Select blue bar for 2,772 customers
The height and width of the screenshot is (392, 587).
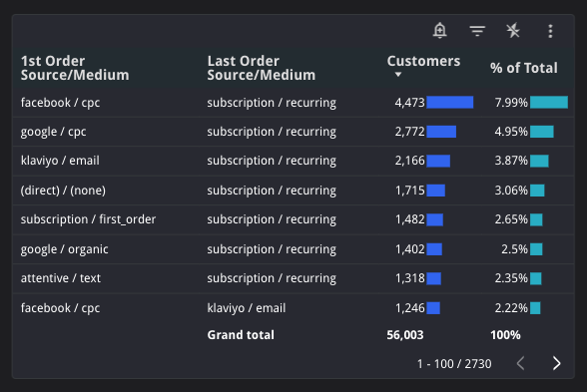pos(441,132)
